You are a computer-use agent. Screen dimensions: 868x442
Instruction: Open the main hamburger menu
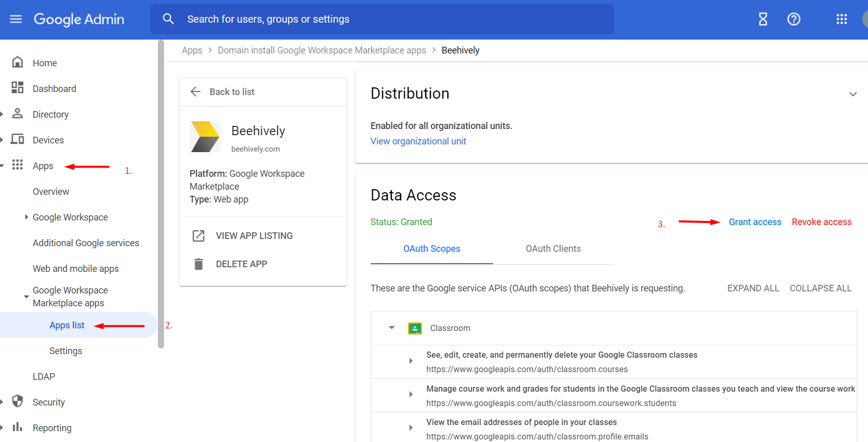click(x=16, y=19)
